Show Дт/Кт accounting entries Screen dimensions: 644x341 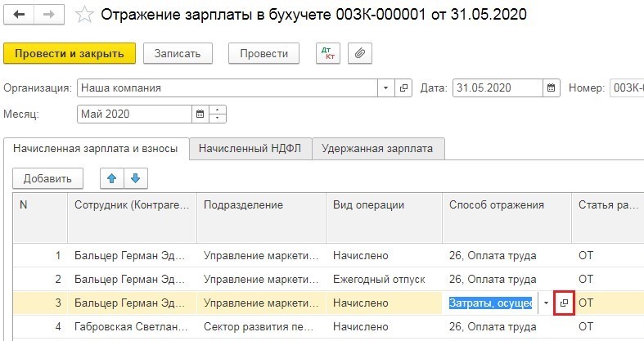[328, 53]
